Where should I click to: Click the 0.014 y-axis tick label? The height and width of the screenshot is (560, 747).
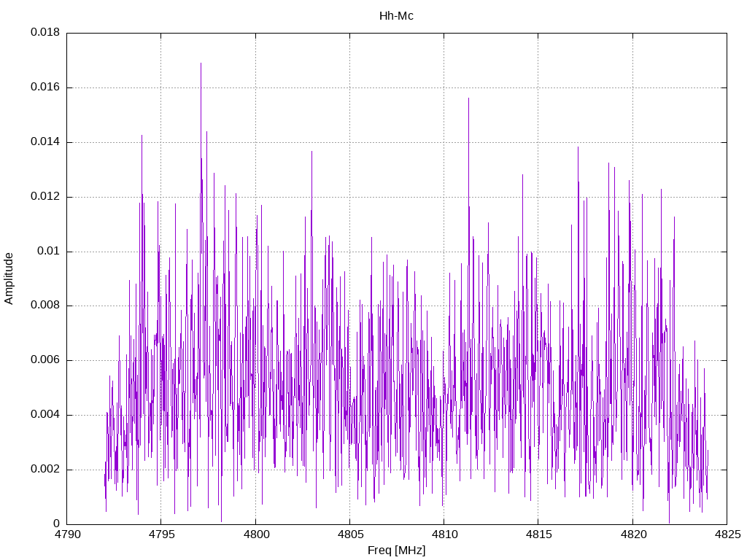click(45, 142)
